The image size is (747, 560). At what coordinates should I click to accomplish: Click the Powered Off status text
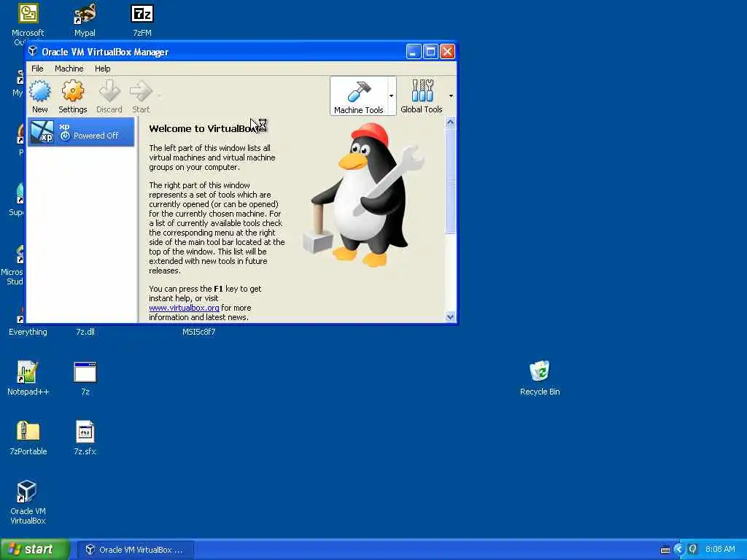[x=96, y=136]
